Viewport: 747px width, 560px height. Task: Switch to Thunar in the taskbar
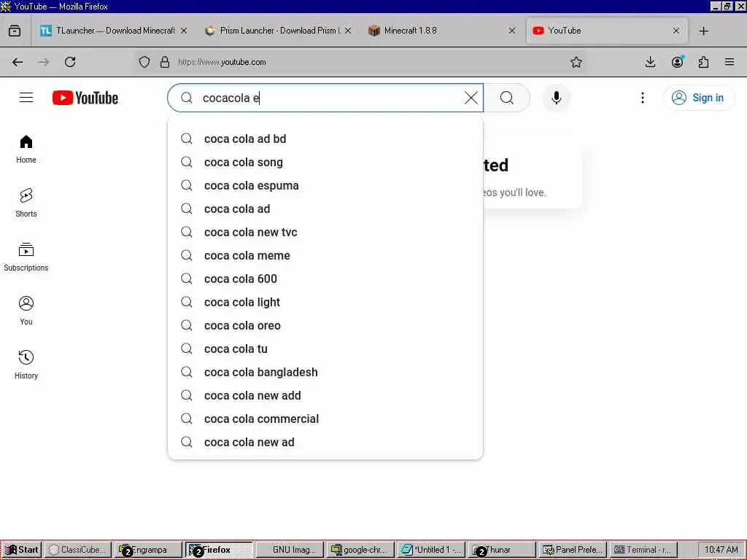[x=502, y=550]
